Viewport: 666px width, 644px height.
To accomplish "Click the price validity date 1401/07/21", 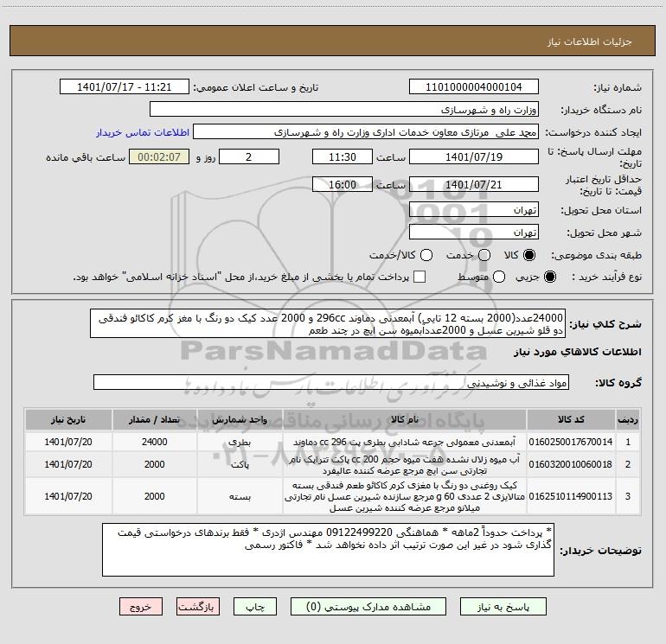I will tap(474, 184).
